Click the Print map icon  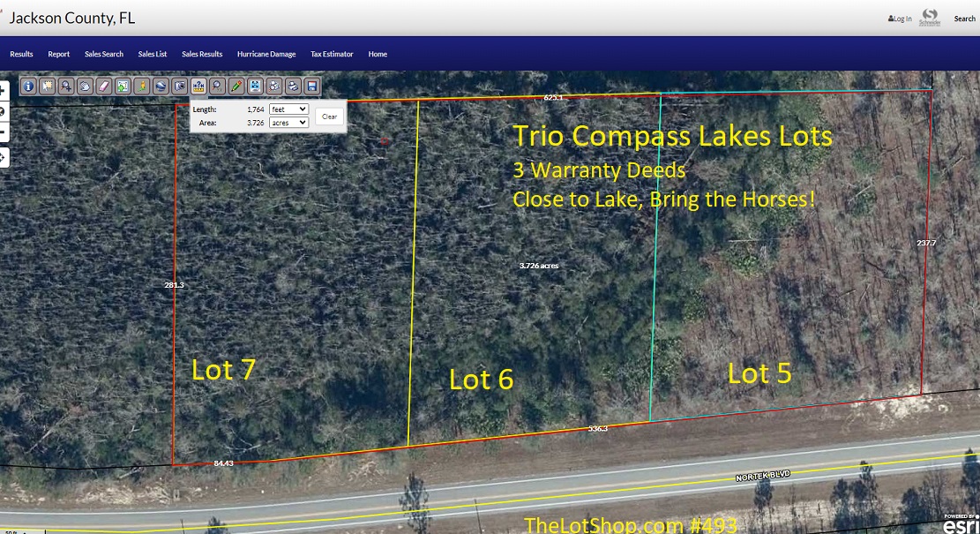pyautogui.click(x=292, y=86)
